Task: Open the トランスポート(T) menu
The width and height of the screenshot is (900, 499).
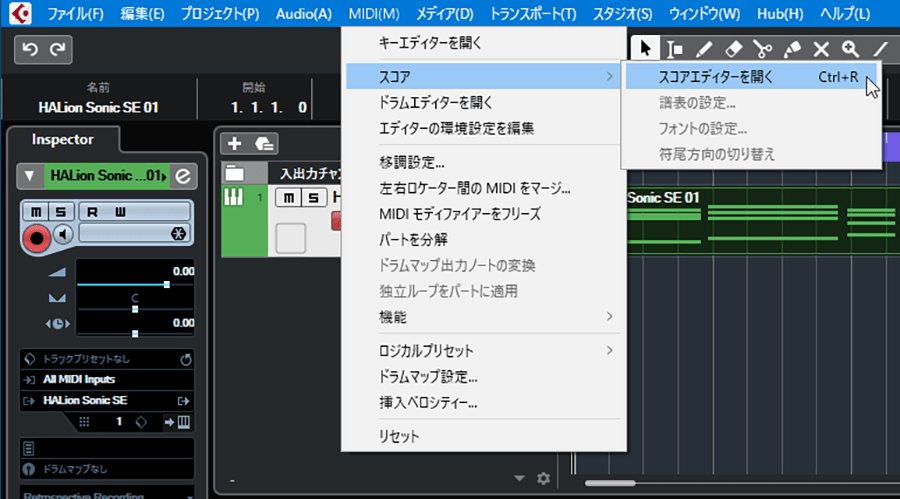Action: pos(533,14)
